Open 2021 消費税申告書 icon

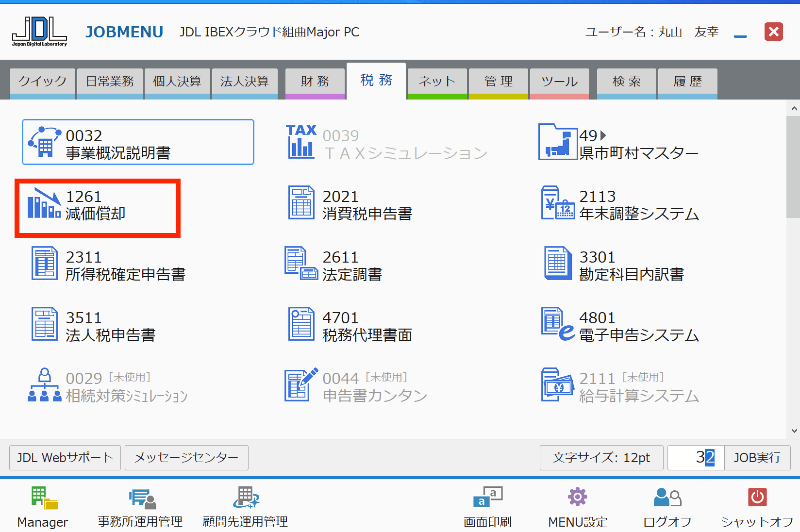[301, 202]
